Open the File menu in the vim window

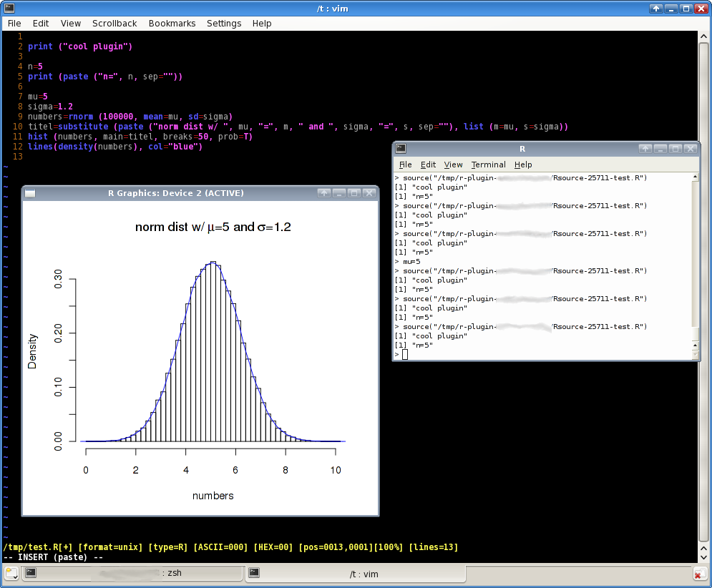(x=14, y=23)
